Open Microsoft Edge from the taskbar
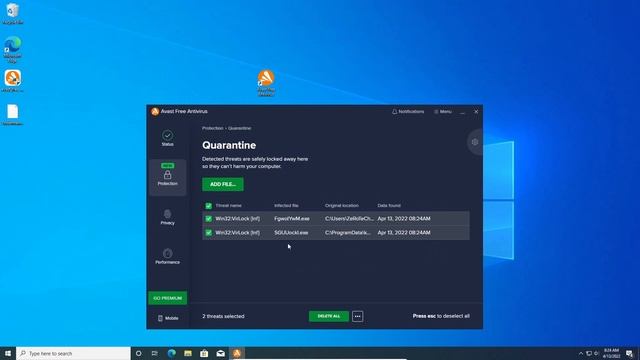640x360 pixels. tap(171, 353)
